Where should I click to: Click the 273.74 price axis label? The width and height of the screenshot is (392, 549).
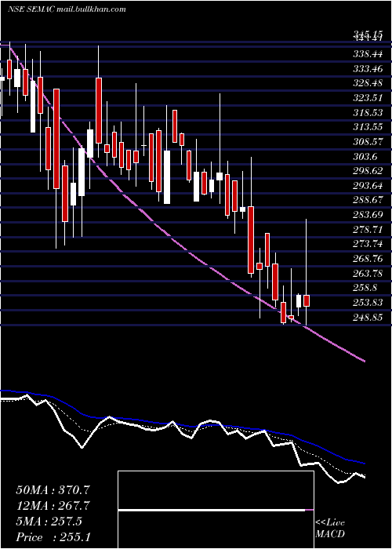(x=368, y=244)
